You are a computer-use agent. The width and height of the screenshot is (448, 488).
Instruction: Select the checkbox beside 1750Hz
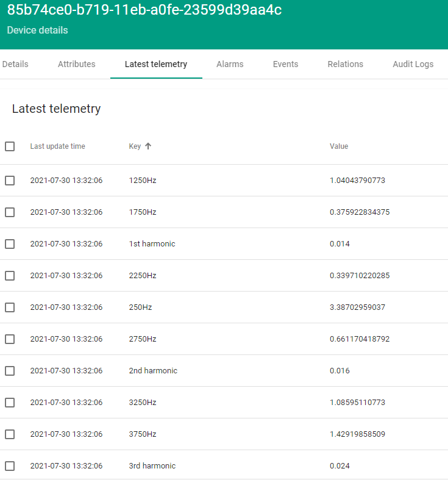pyautogui.click(x=10, y=212)
